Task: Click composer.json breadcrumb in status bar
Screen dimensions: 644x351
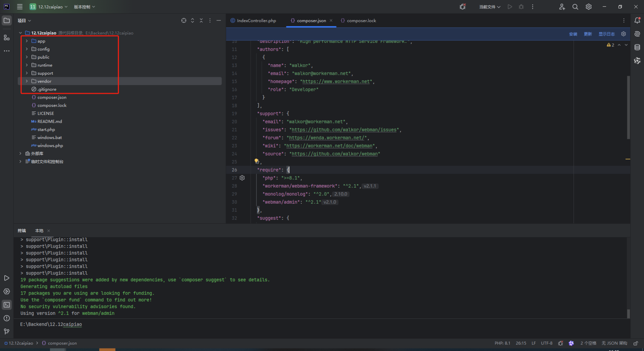Action: coord(59,343)
